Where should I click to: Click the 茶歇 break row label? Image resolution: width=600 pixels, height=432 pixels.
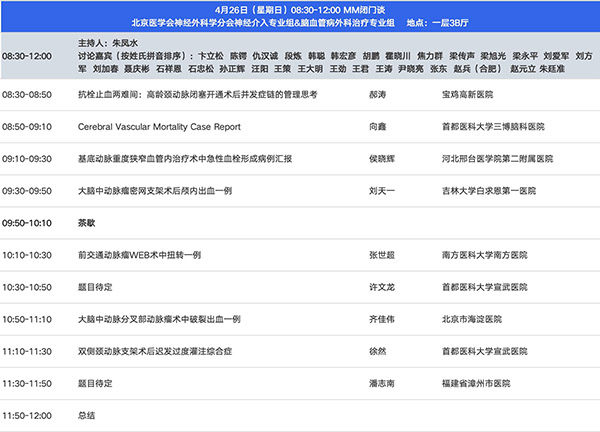90,222
